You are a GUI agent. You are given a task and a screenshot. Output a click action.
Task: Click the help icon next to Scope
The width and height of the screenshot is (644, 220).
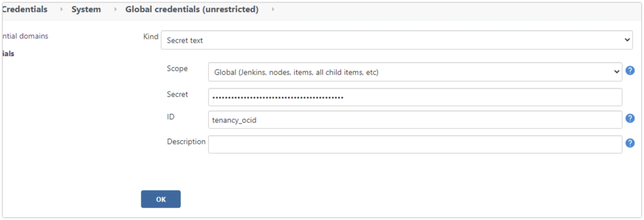pos(630,71)
